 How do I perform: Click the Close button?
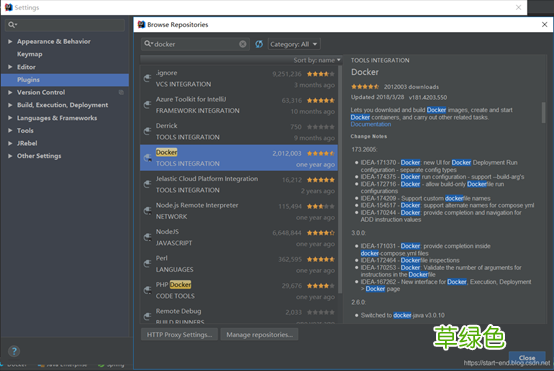pyautogui.click(x=527, y=358)
